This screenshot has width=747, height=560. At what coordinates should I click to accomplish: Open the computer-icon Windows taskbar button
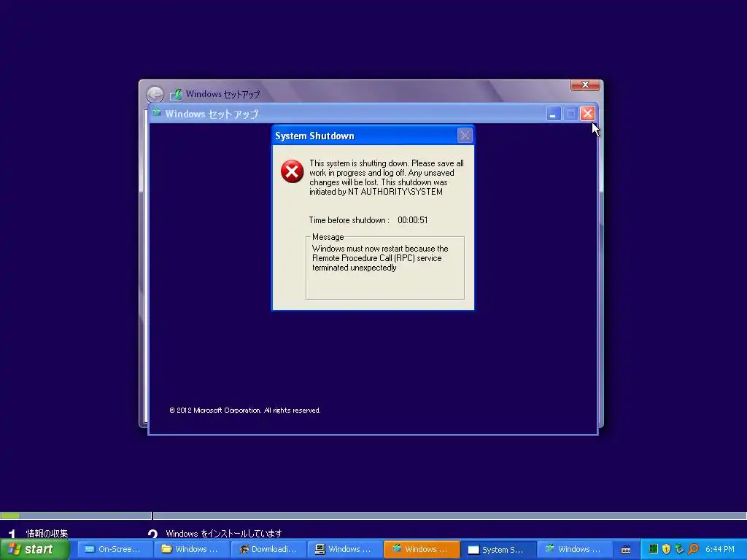tap(345, 549)
